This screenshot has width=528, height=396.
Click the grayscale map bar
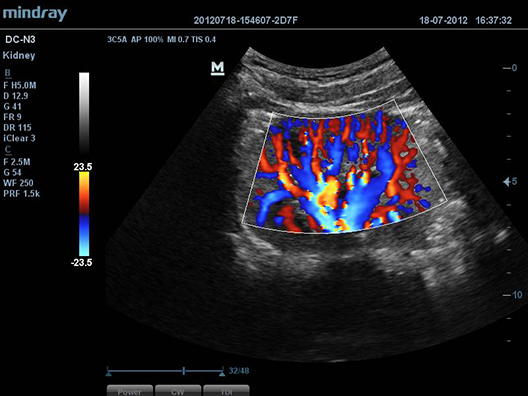click(x=84, y=114)
